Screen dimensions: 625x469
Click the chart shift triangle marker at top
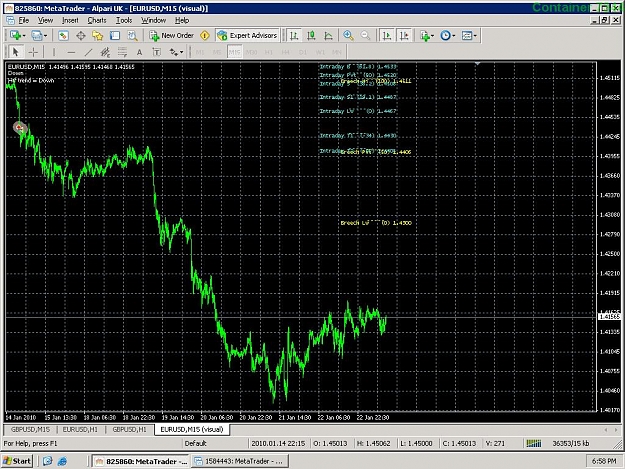pyautogui.click(x=477, y=63)
